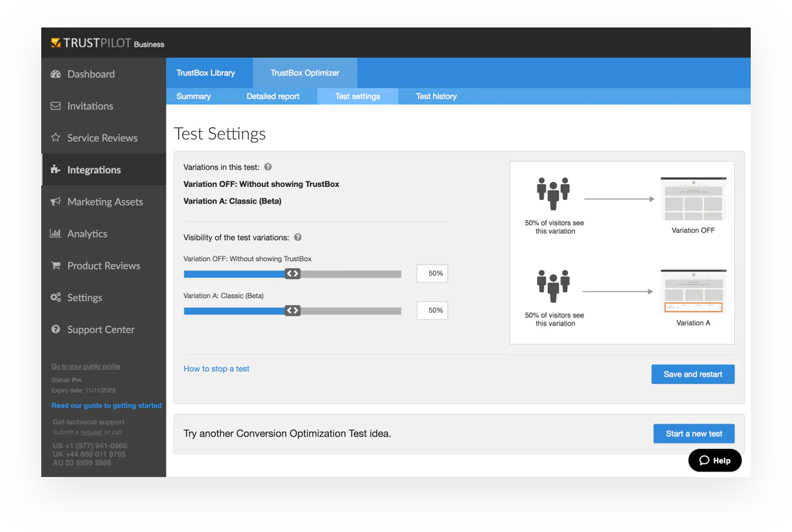Viewport: 792px width, 532px height.
Task: Select the Test settings sub-tab
Action: click(357, 96)
